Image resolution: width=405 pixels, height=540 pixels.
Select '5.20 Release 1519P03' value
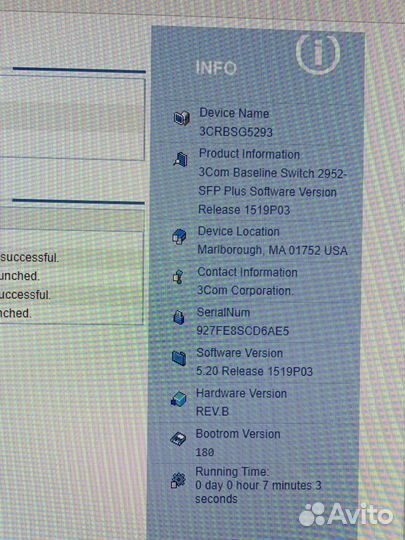click(254, 371)
